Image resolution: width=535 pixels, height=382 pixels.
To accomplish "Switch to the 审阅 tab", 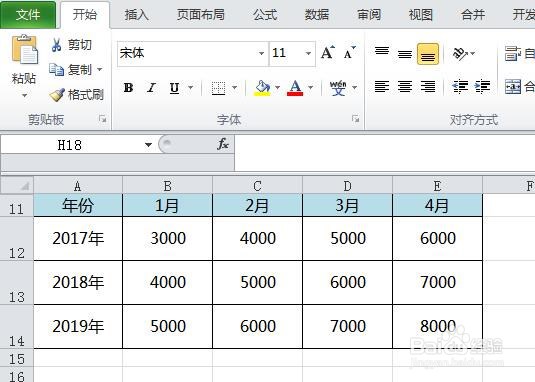I will [x=369, y=15].
